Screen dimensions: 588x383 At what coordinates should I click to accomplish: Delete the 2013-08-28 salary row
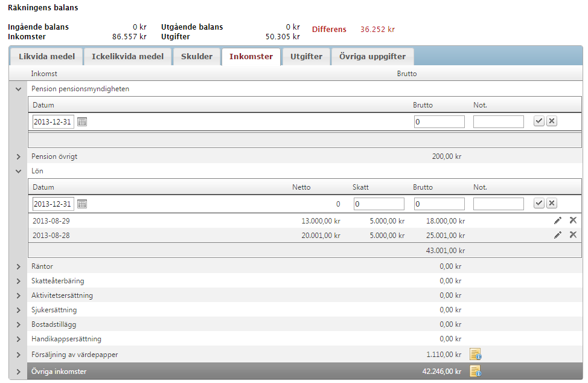[573, 235]
